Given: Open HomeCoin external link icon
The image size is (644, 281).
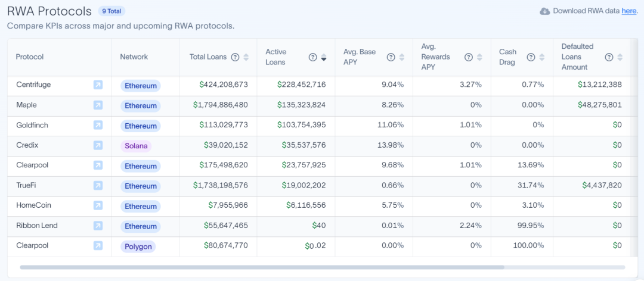Looking at the screenshot, I should (x=98, y=205).
